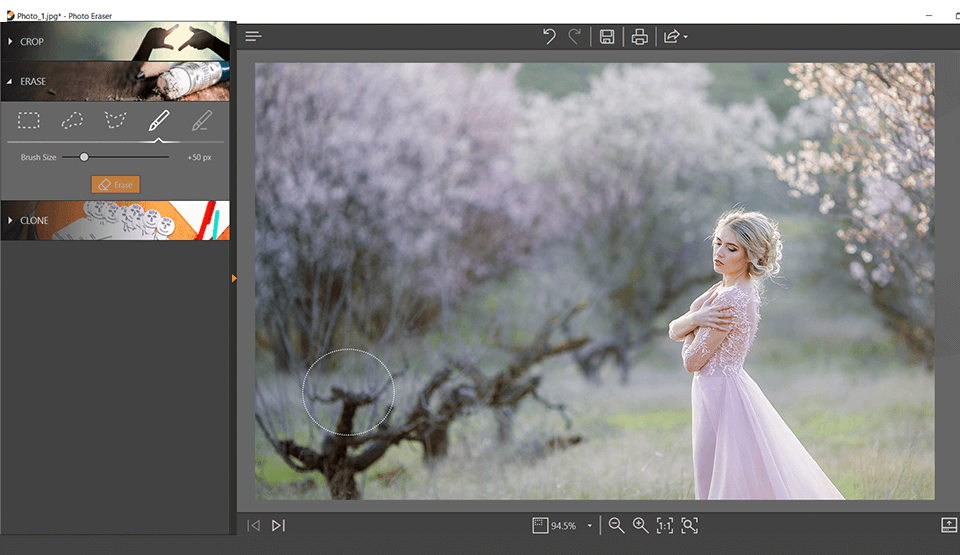
Task: Select the selection eraser tool
Action: click(x=202, y=120)
